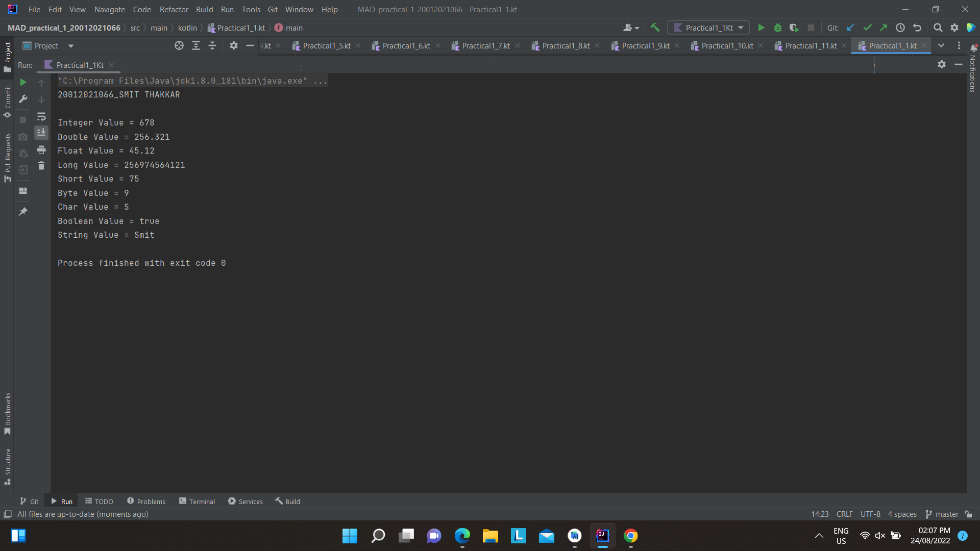Open run configuration selector Practical1_1Kt
980x551 pixels.
point(708,28)
